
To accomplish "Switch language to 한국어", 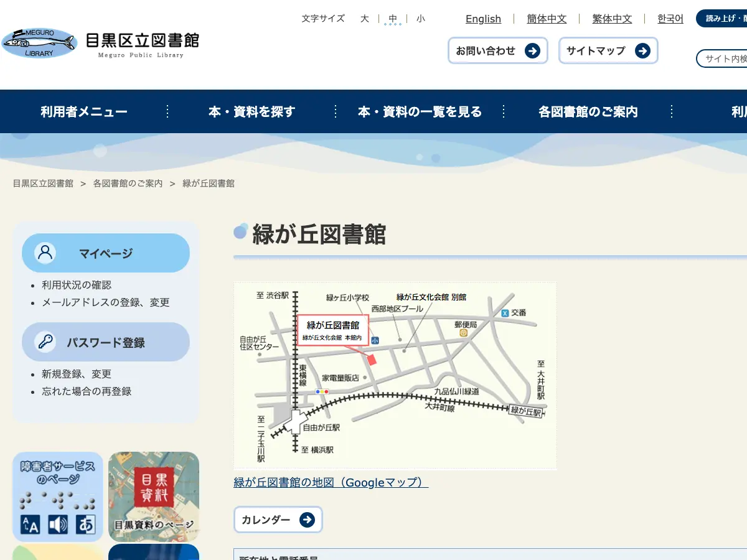I will (670, 19).
